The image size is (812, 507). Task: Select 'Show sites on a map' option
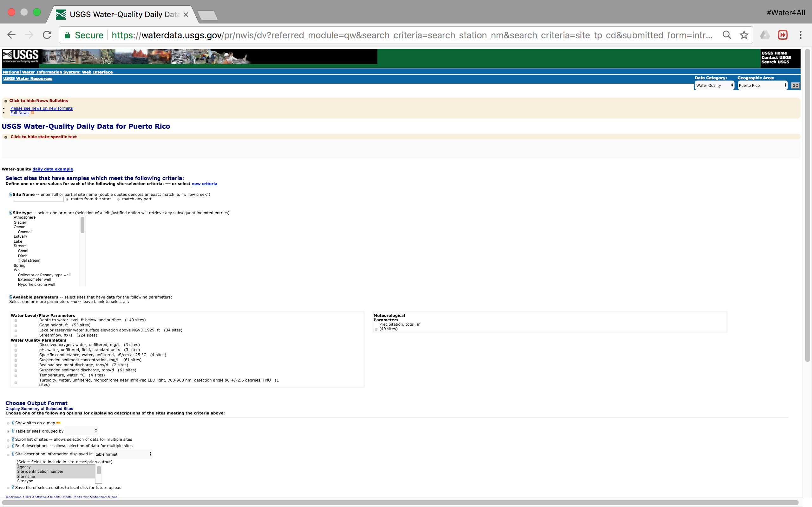point(8,423)
